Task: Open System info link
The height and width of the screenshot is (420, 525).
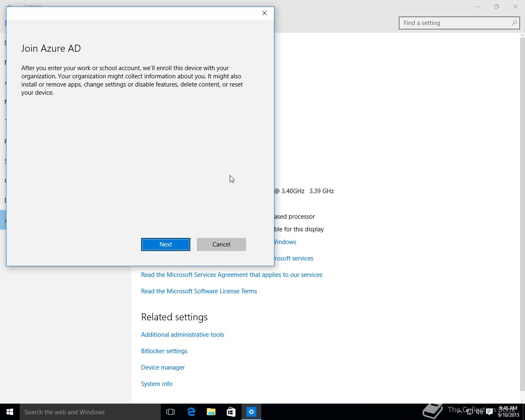Action: (157, 384)
